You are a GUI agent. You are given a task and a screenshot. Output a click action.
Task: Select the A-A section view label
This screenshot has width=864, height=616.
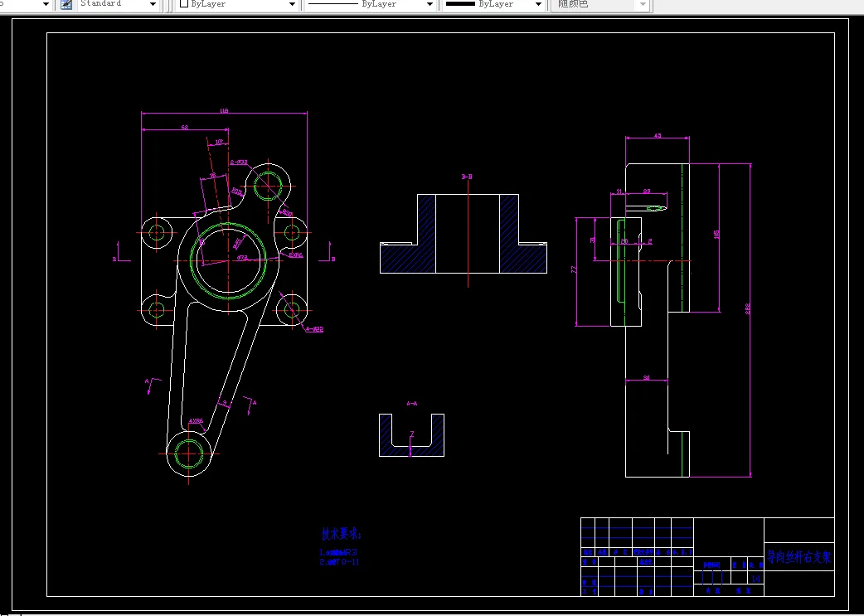coord(411,403)
